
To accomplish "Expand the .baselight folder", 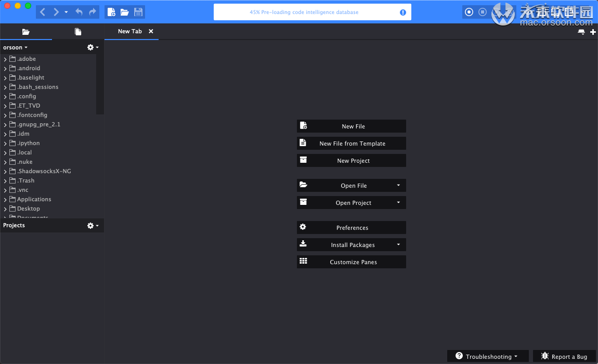I will (5, 78).
